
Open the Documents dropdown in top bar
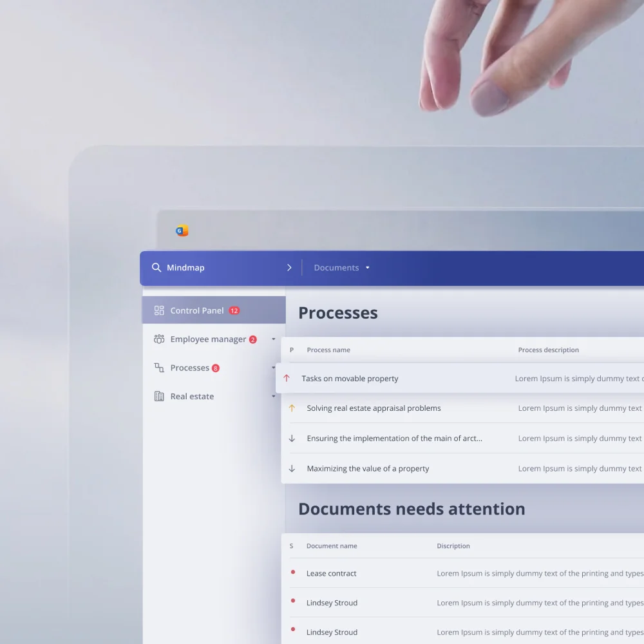(341, 268)
